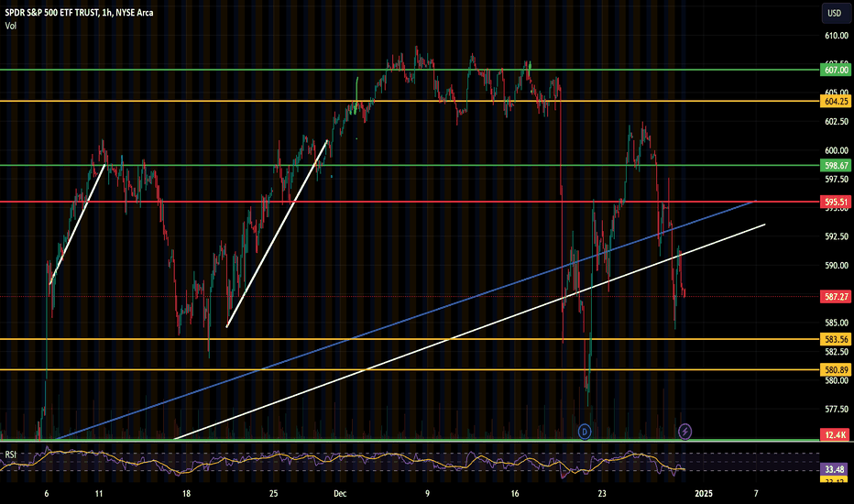This screenshot has height=504, width=854.
Task: Click the 590.00 price axis tick
Action: 837,266
